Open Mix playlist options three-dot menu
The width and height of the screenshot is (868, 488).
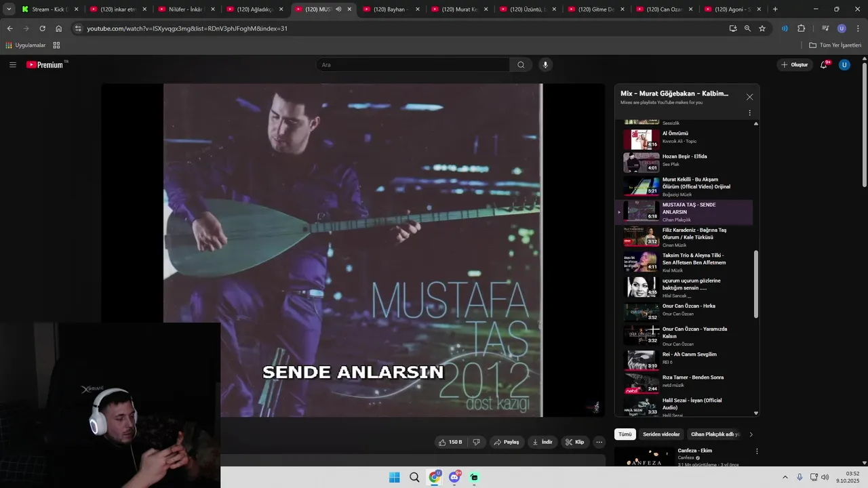coord(749,113)
